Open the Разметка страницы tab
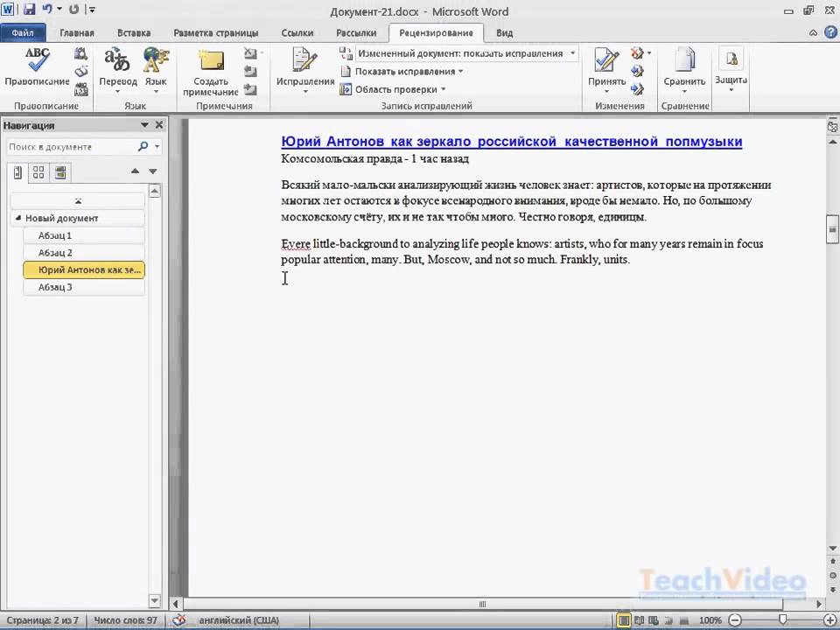 pyautogui.click(x=216, y=32)
